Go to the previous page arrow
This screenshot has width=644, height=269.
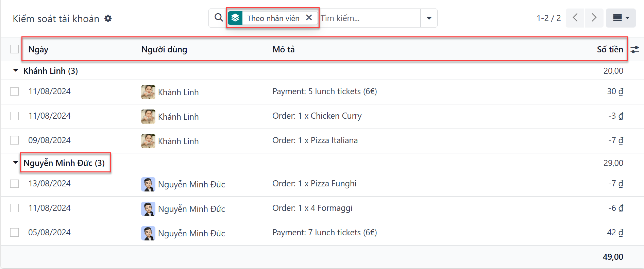coord(575,18)
